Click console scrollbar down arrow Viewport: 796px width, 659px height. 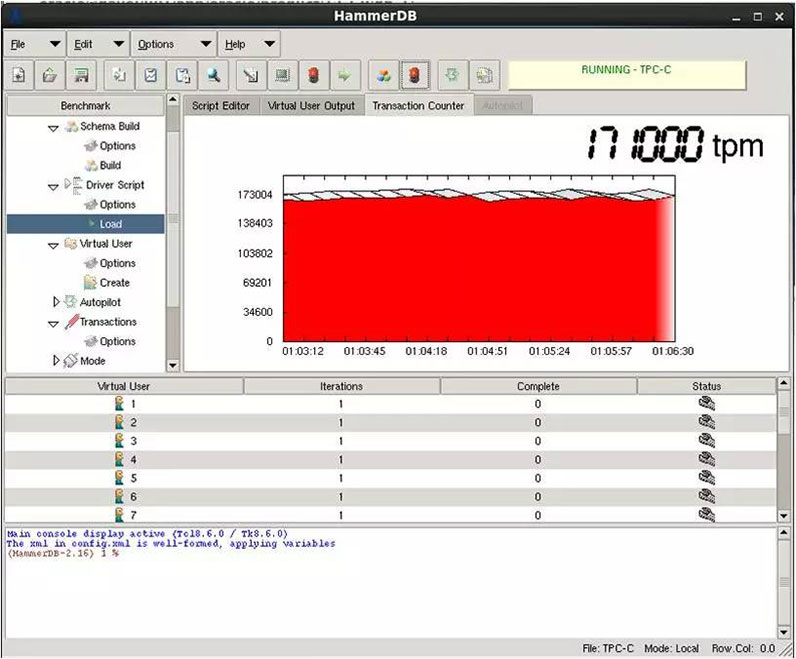783,632
